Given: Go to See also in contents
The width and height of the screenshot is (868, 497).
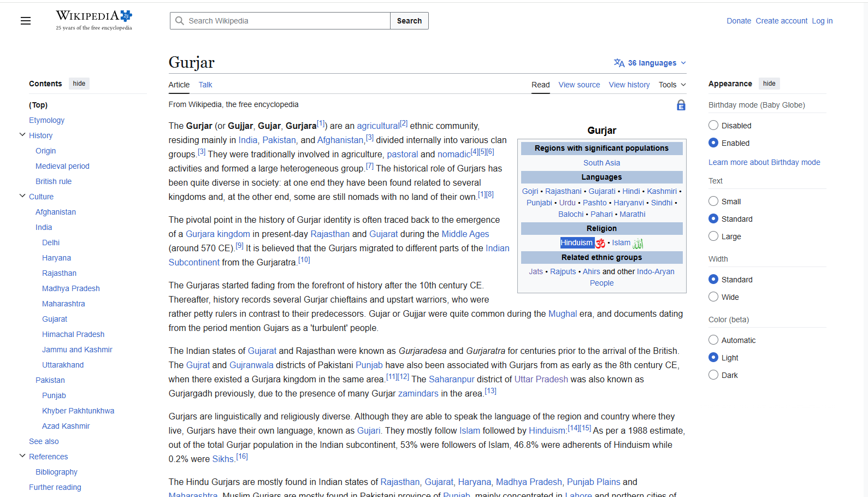Looking at the screenshot, I should pos(44,441).
